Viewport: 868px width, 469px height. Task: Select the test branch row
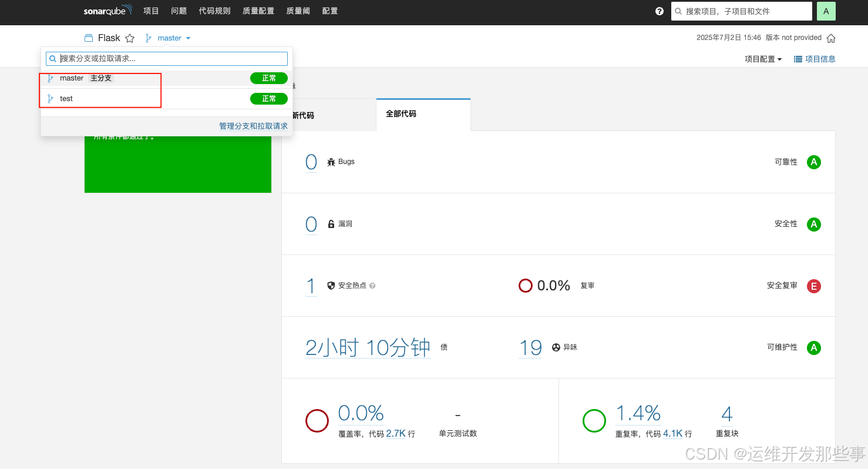[167, 99]
